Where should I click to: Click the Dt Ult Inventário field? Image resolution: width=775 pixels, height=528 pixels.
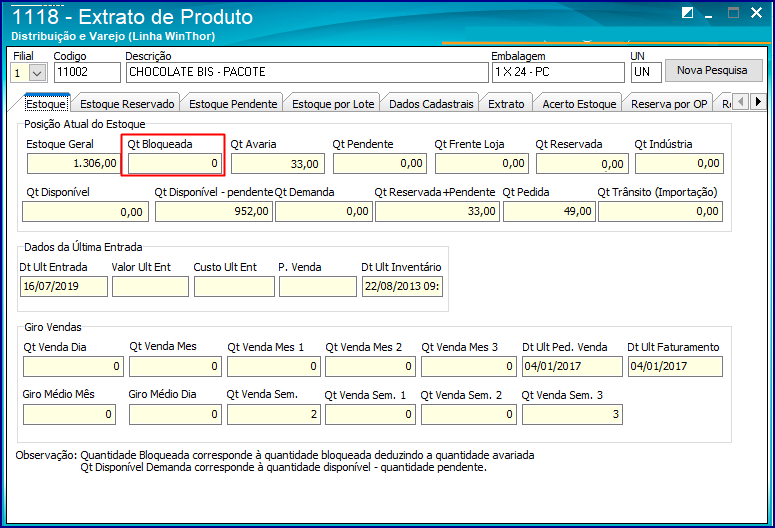click(x=402, y=286)
